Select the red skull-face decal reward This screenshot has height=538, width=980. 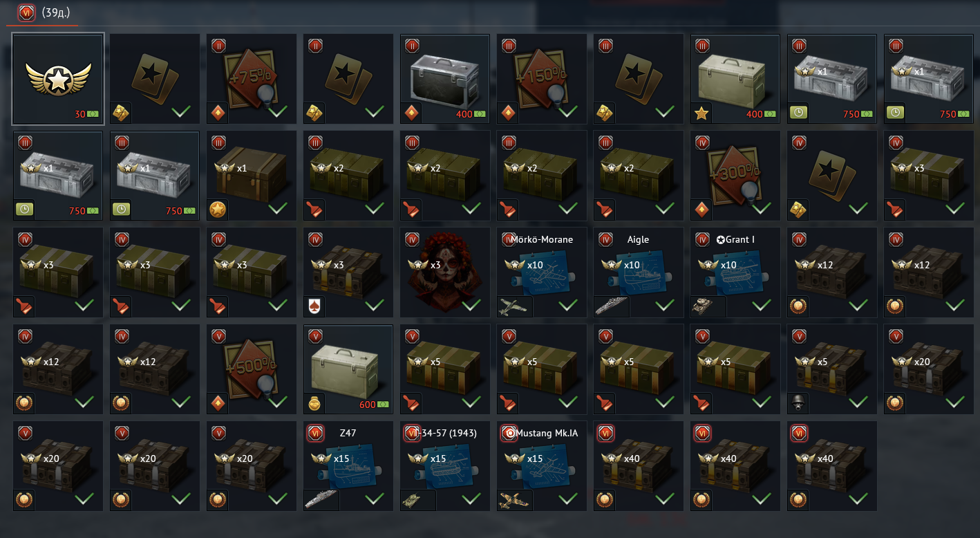445,272
